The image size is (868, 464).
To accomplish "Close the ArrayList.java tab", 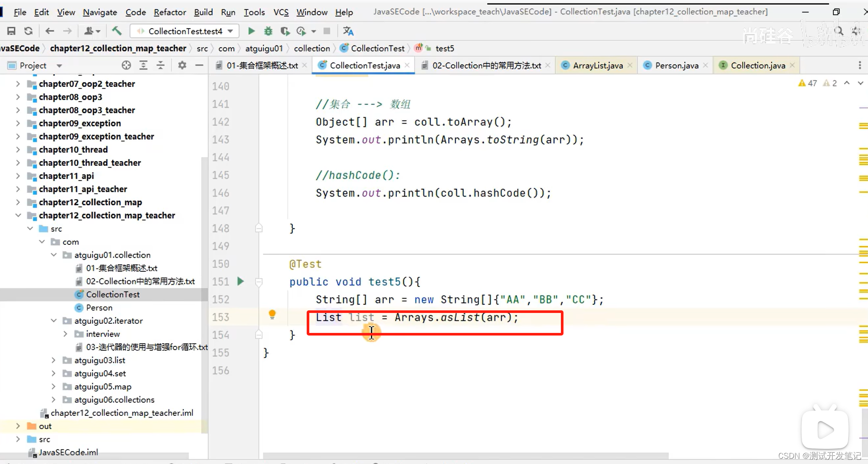I will 630,65.
